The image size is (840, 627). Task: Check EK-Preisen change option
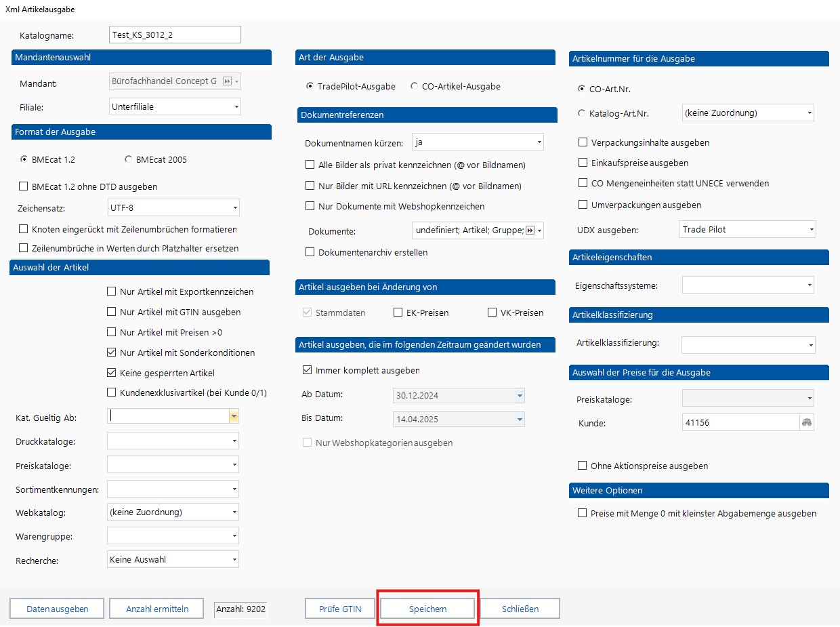(x=398, y=312)
